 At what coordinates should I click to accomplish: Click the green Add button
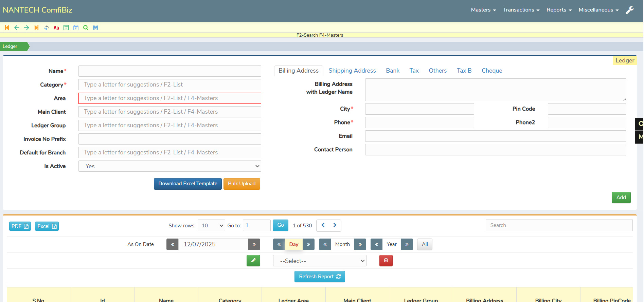click(x=621, y=197)
